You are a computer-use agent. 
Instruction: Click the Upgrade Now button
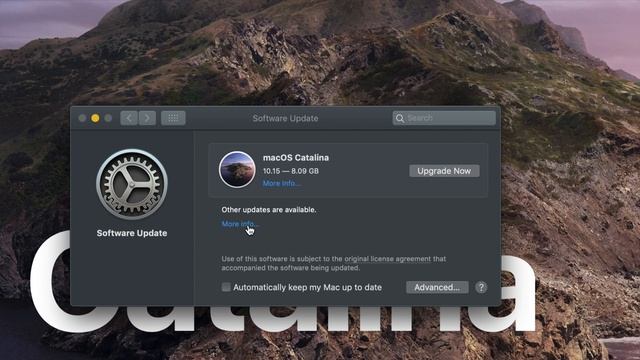[x=444, y=171]
